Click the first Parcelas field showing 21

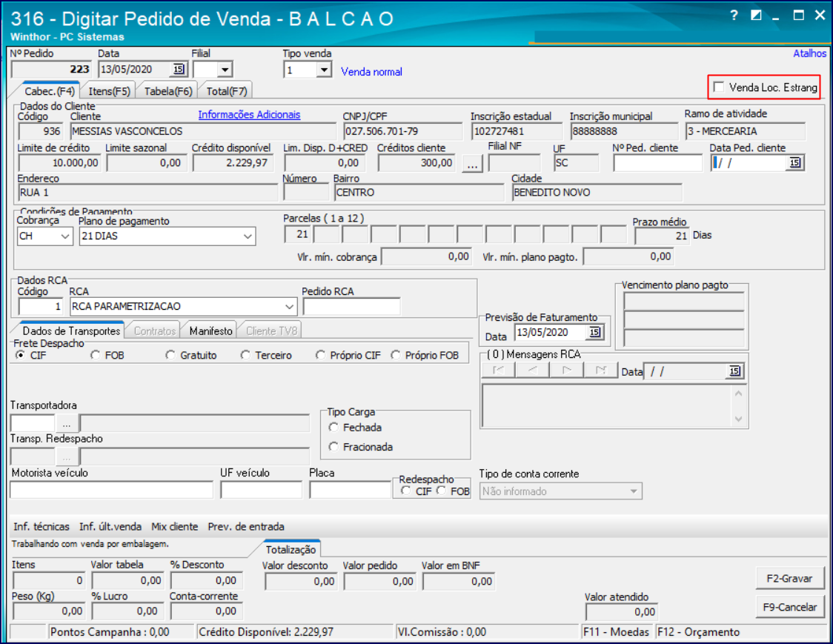(297, 234)
